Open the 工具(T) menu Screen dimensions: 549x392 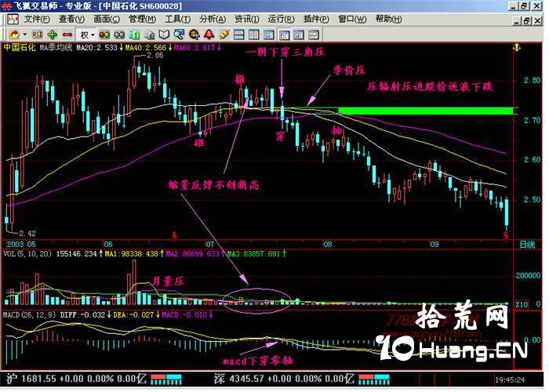coord(177,20)
